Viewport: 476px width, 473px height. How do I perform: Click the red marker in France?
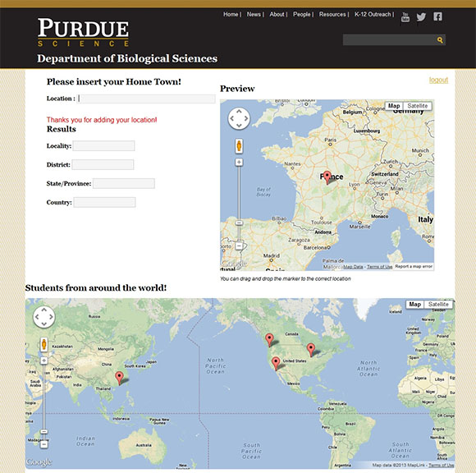(327, 177)
